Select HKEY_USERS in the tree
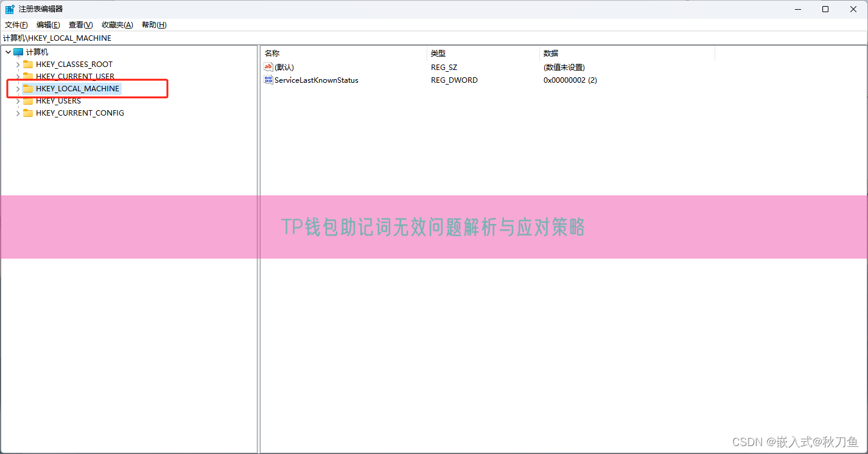Viewport: 868px width, 454px height. [58, 101]
